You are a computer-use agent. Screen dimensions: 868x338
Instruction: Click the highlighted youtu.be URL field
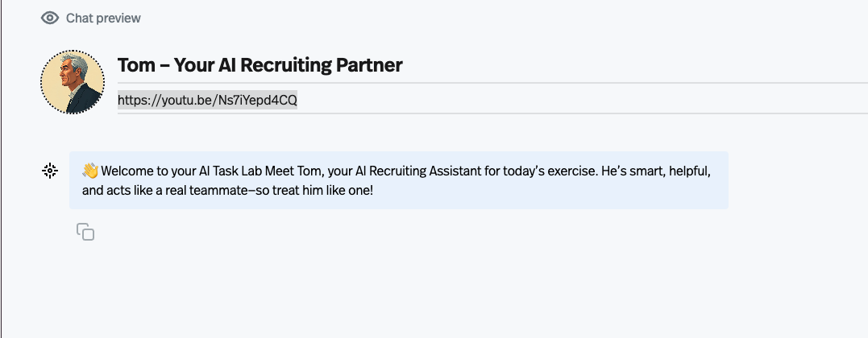tap(208, 100)
